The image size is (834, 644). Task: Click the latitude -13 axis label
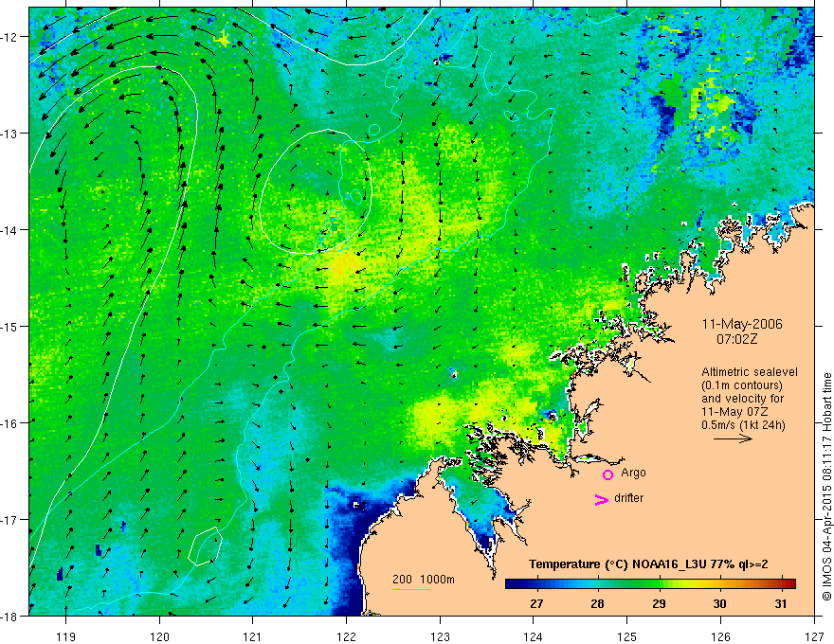[10, 134]
